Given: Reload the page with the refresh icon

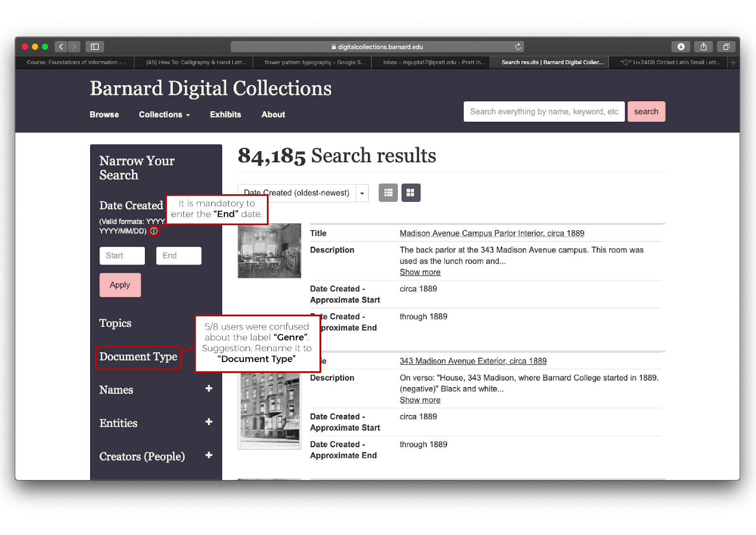Looking at the screenshot, I should click(518, 47).
